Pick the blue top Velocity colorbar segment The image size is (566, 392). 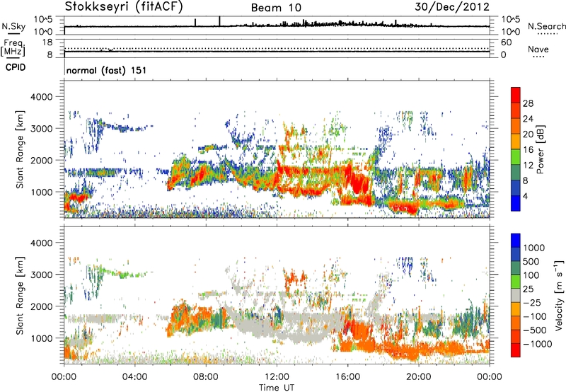point(516,241)
